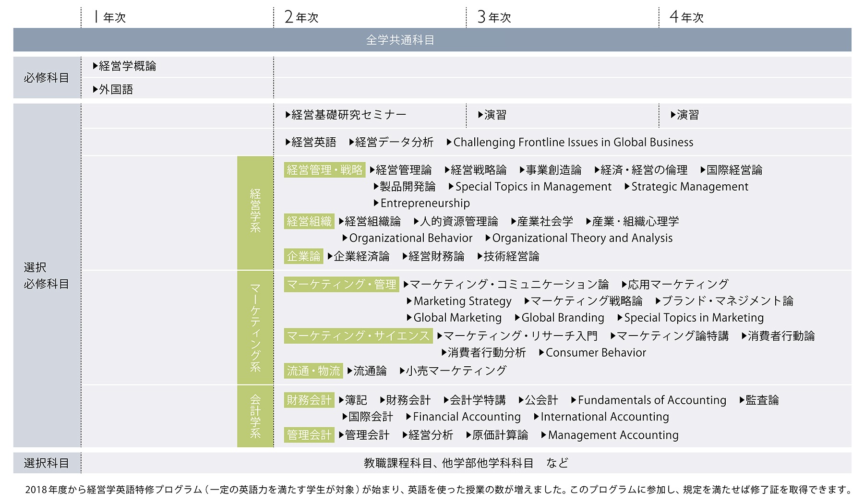The image size is (864, 504).
Task: Select 企業経済論 course
Action: coord(359,256)
